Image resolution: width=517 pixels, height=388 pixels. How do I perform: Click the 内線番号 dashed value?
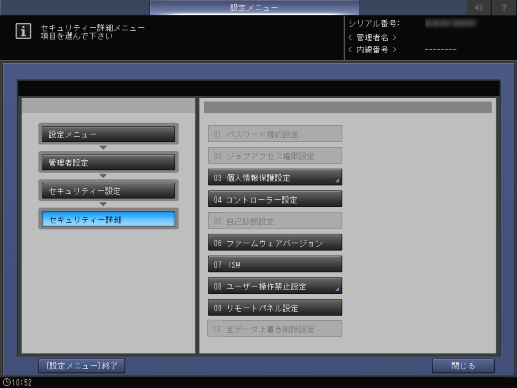441,50
